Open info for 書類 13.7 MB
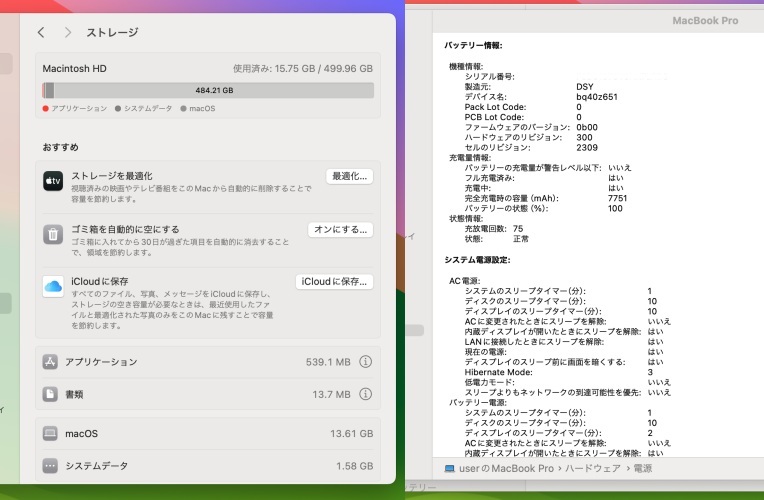764x500 pixels. (365, 394)
